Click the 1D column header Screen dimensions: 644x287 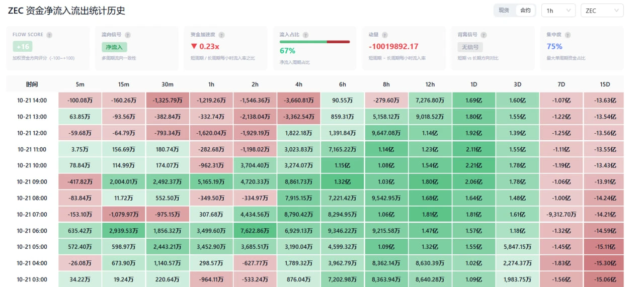point(474,84)
